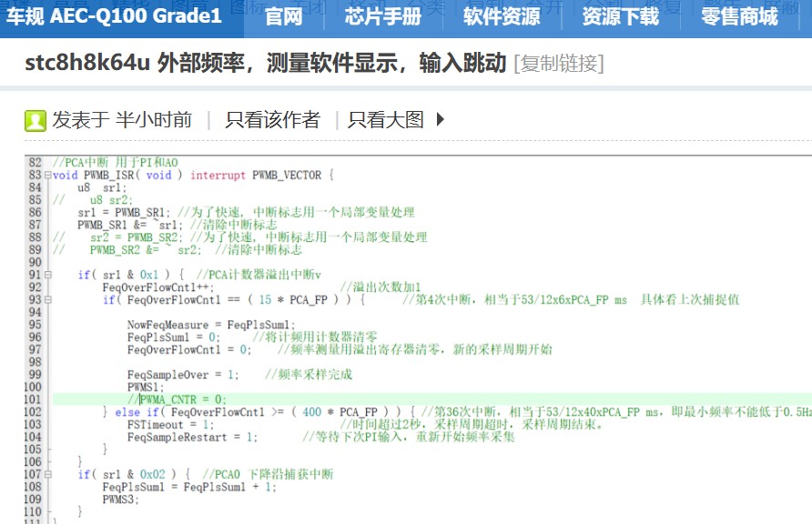
Task: Collapse the if block on line 93
Action: [47, 300]
